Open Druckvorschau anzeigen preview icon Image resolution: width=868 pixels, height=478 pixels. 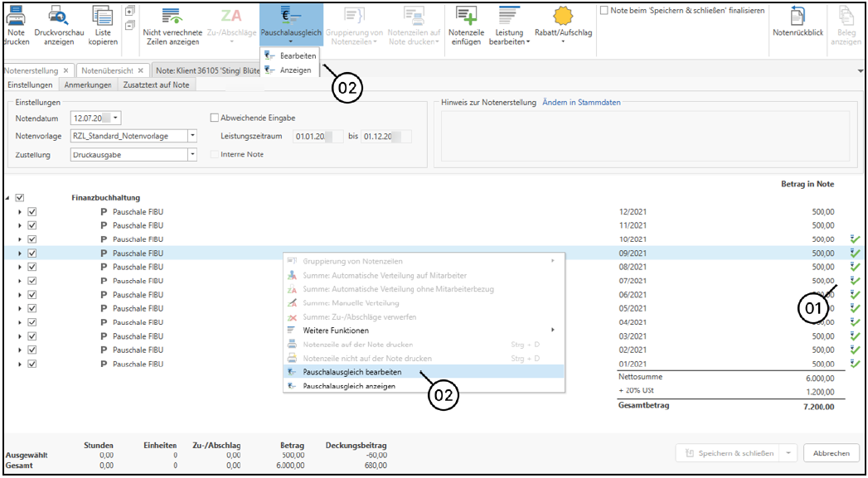tap(59, 15)
